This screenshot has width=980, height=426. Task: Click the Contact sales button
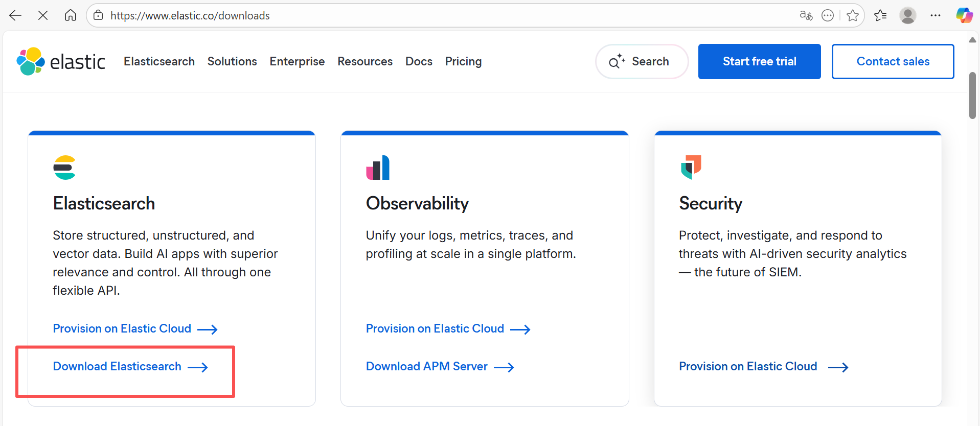click(893, 61)
